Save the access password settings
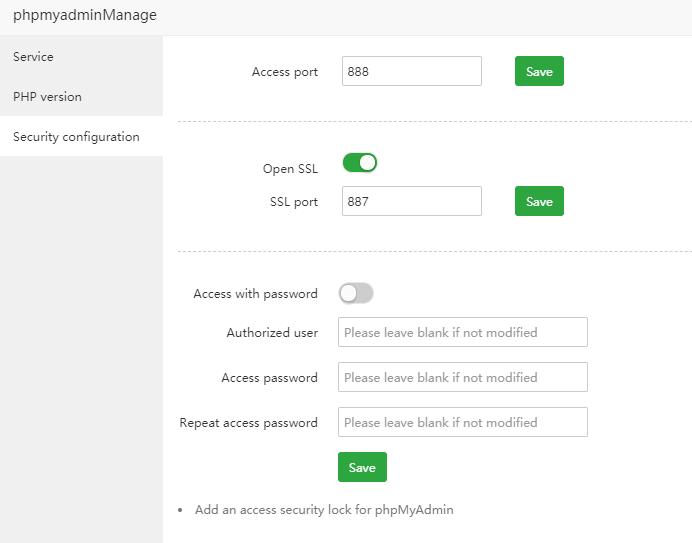Image resolution: width=692 pixels, height=543 pixels. [x=362, y=467]
